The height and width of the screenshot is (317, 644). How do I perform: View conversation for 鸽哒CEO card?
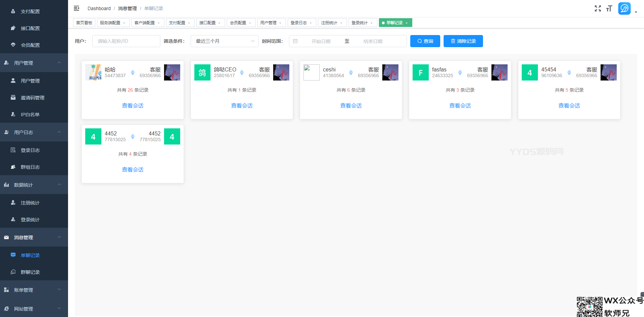click(242, 105)
